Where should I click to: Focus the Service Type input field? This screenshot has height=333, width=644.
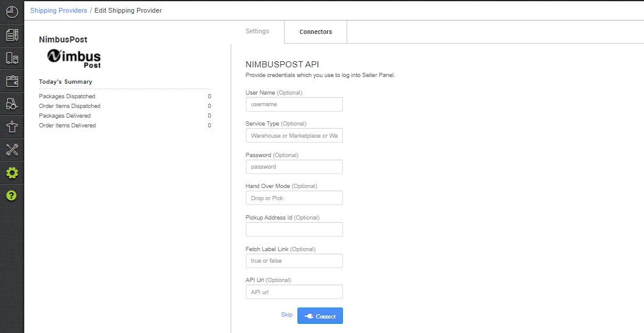294,135
